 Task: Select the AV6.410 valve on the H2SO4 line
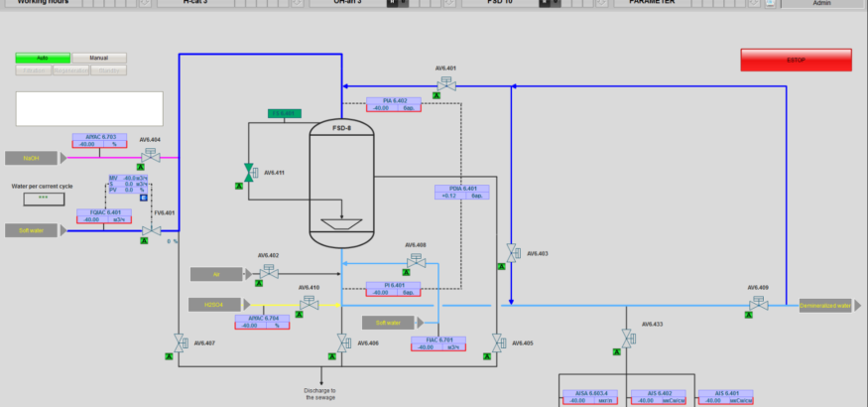click(x=309, y=303)
